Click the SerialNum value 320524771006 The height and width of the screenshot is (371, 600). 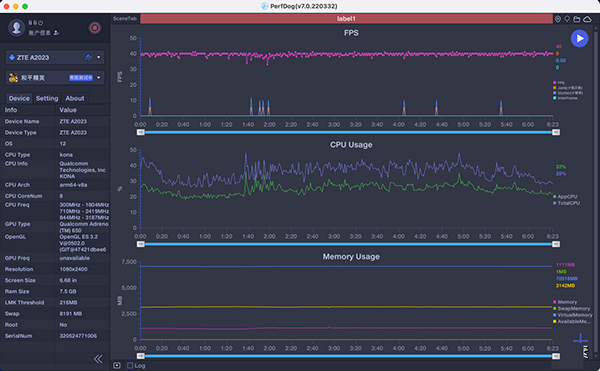pos(78,336)
